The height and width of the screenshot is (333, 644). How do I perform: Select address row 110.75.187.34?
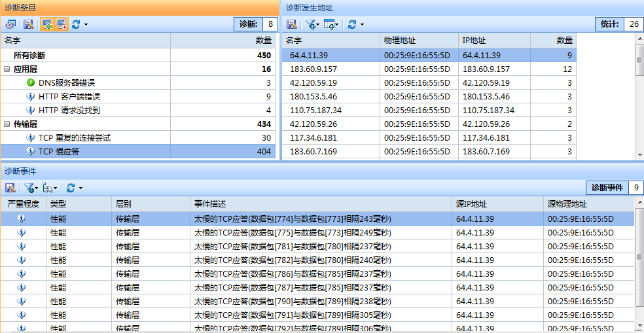429,111
